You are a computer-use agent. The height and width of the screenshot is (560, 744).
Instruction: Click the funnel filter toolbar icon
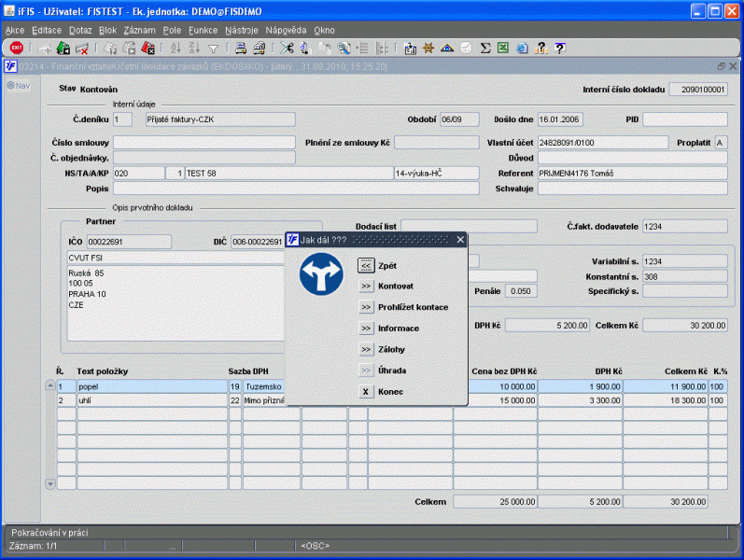pyautogui.click(x=214, y=48)
